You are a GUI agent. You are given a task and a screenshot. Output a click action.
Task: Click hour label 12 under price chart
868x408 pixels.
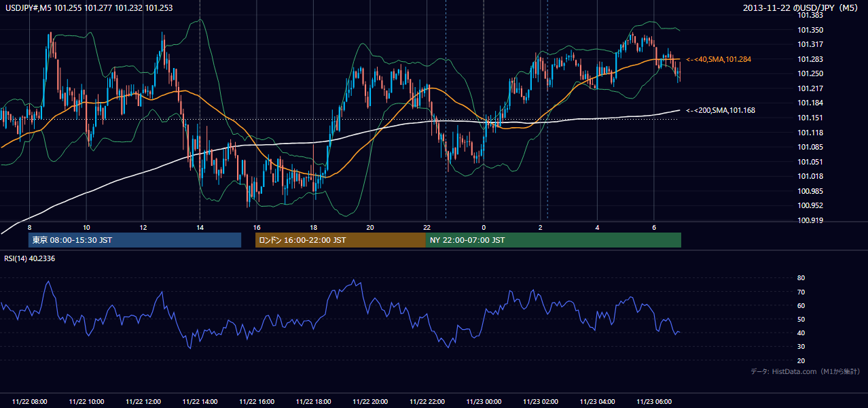click(143, 226)
